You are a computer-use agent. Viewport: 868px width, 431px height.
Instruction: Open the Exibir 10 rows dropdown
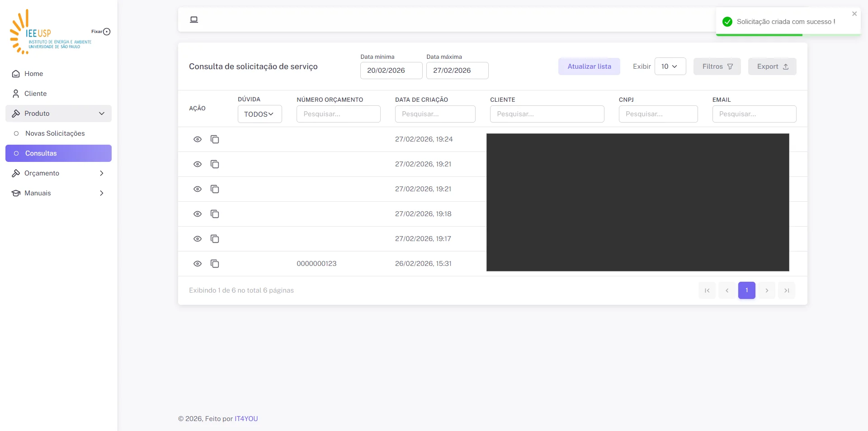tap(670, 66)
